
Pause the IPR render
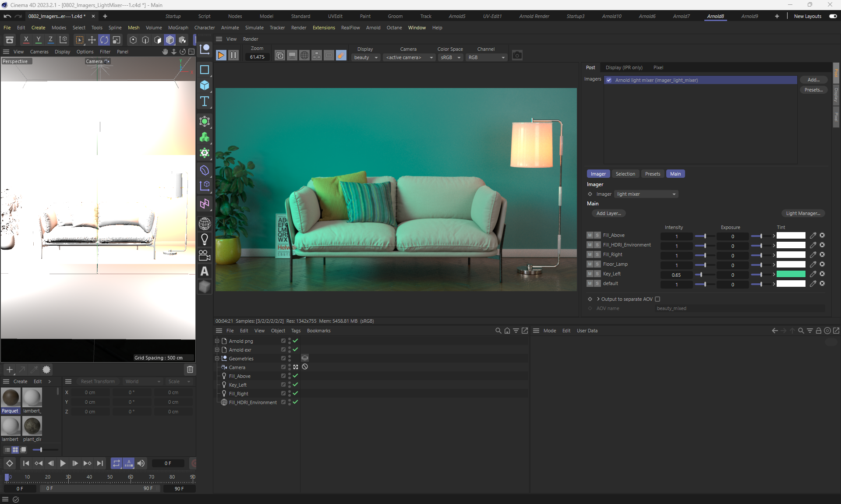(233, 56)
